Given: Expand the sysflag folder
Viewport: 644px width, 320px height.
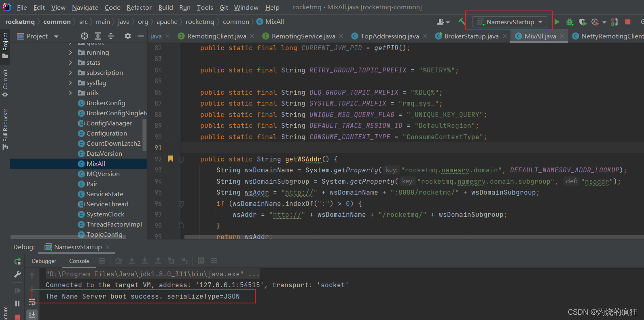Looking at the screenshot, I should [x=70, y=83].
